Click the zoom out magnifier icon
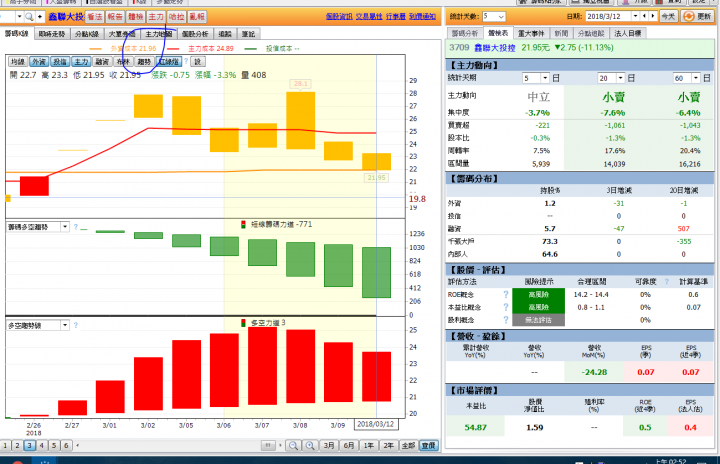 tap(293, 445)
